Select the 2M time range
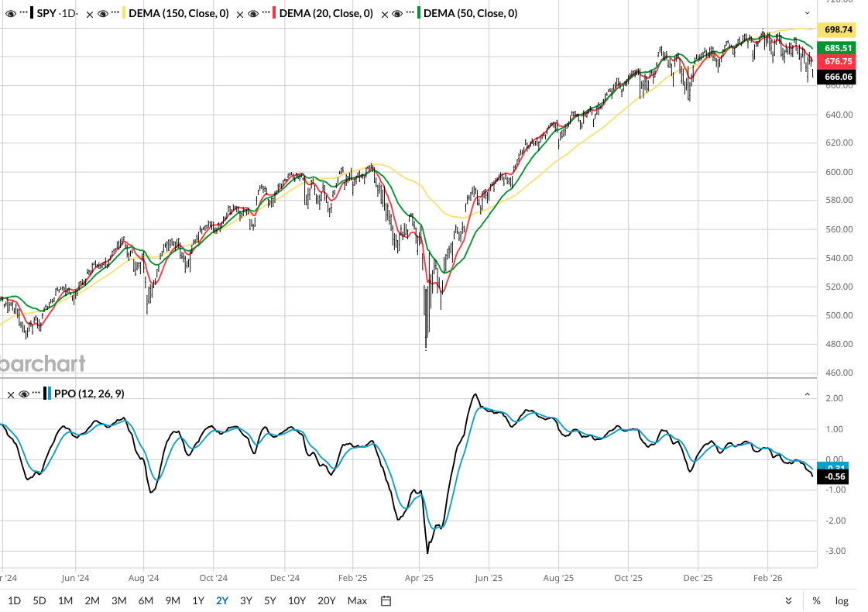 92,601
